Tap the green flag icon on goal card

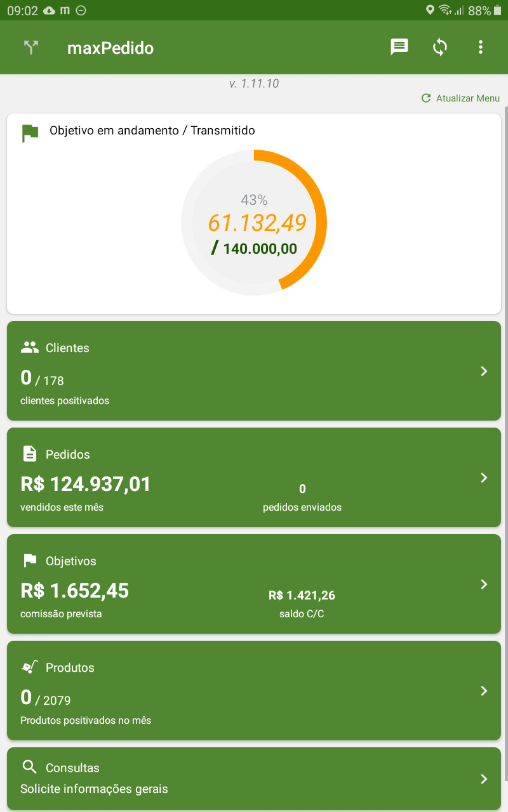(30, 133)
